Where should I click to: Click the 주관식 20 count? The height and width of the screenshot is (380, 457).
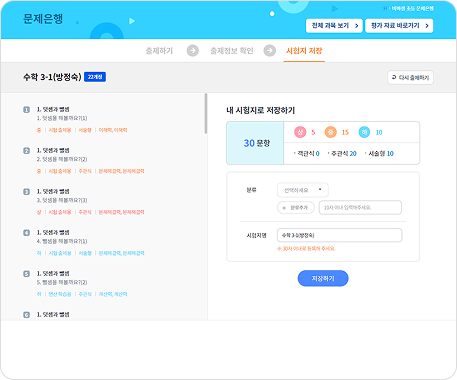pyautogui.click(x=342, y=153)
